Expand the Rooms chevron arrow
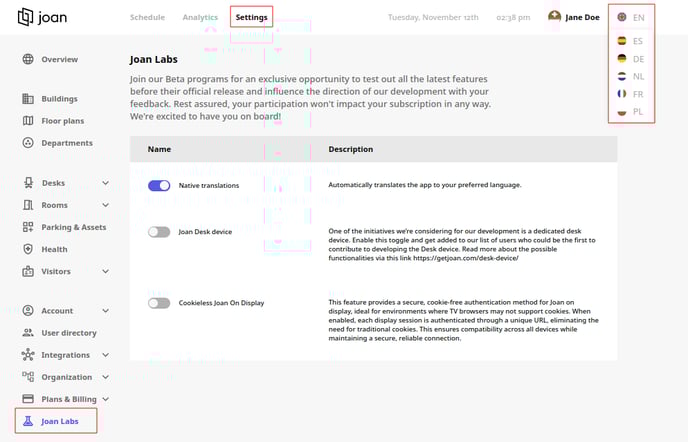 coord(105,205)
